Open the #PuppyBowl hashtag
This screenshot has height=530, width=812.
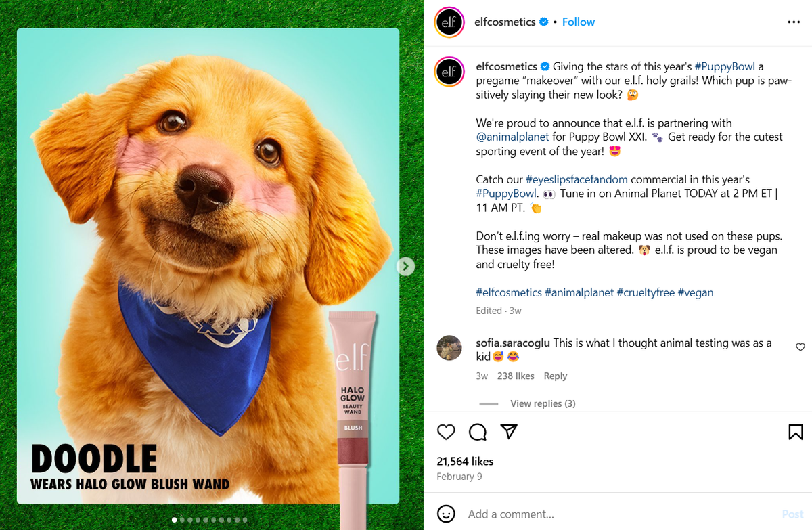[x=725, y=66]
